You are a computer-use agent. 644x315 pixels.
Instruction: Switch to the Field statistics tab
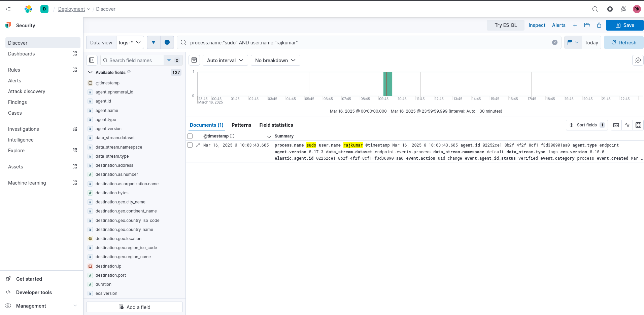(x=276, y=125)
